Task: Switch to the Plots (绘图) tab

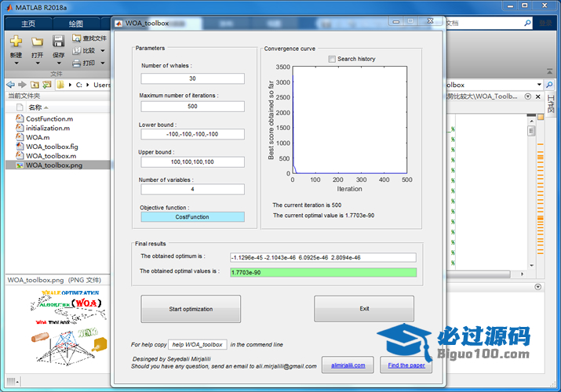Action: click(75, 24)
